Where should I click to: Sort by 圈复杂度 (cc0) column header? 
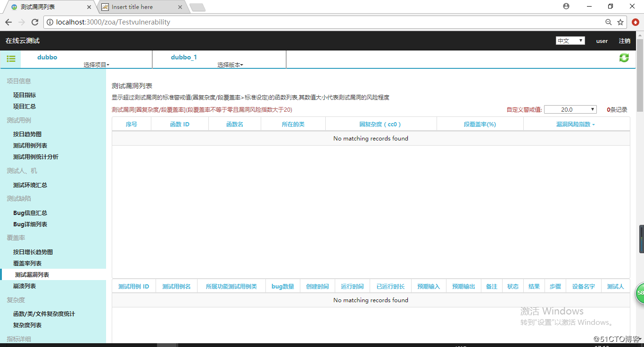click(380, 124)
